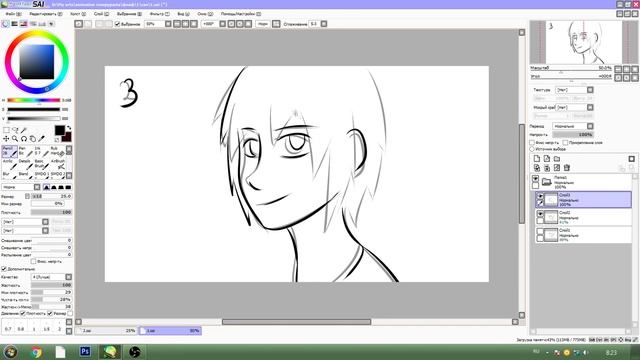Select the eyedropper color picker tool

(42, 139)
